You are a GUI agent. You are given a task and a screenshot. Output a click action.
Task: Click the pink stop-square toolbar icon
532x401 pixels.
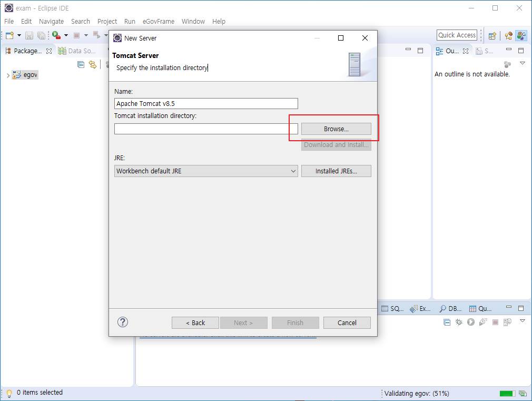[77, 35]
